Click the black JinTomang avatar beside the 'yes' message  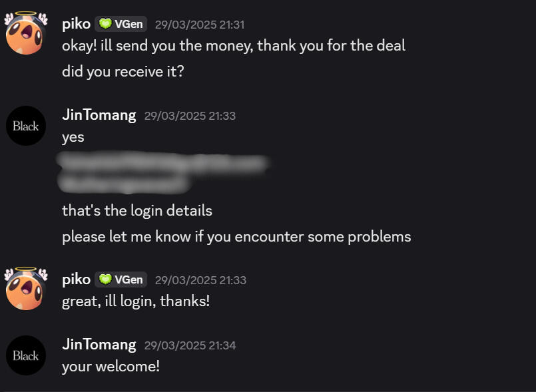click(26, 126)
